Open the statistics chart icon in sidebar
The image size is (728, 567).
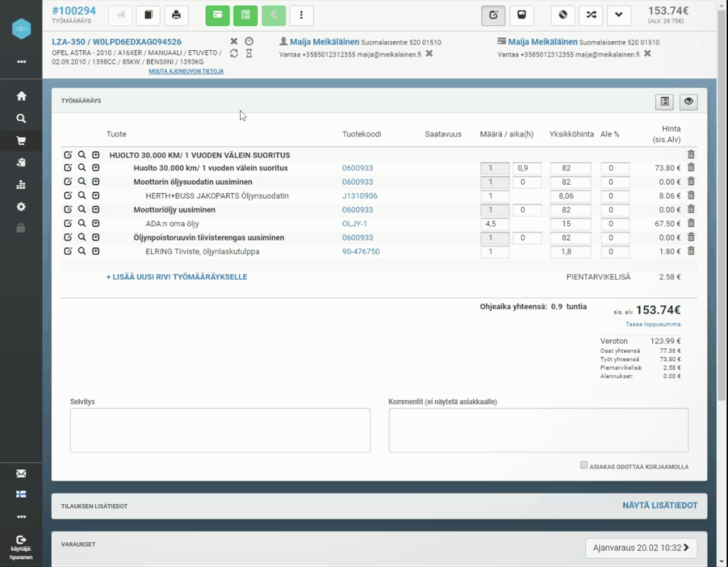click(21, 185)
